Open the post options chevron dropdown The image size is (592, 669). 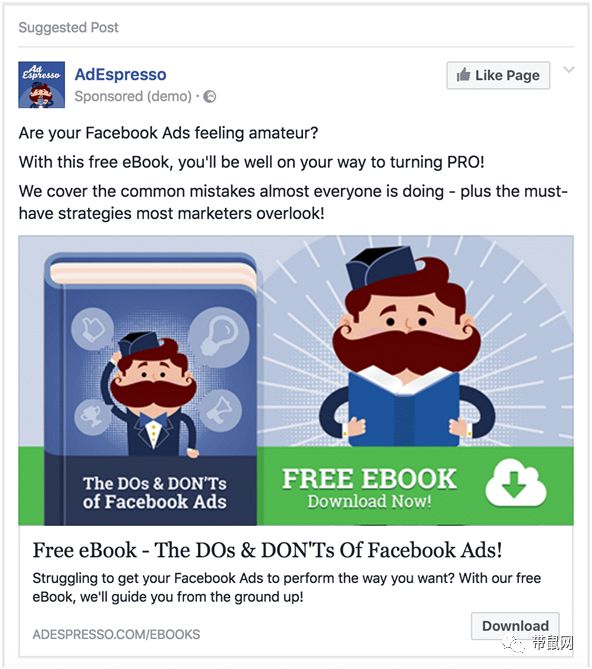[569, 70]
